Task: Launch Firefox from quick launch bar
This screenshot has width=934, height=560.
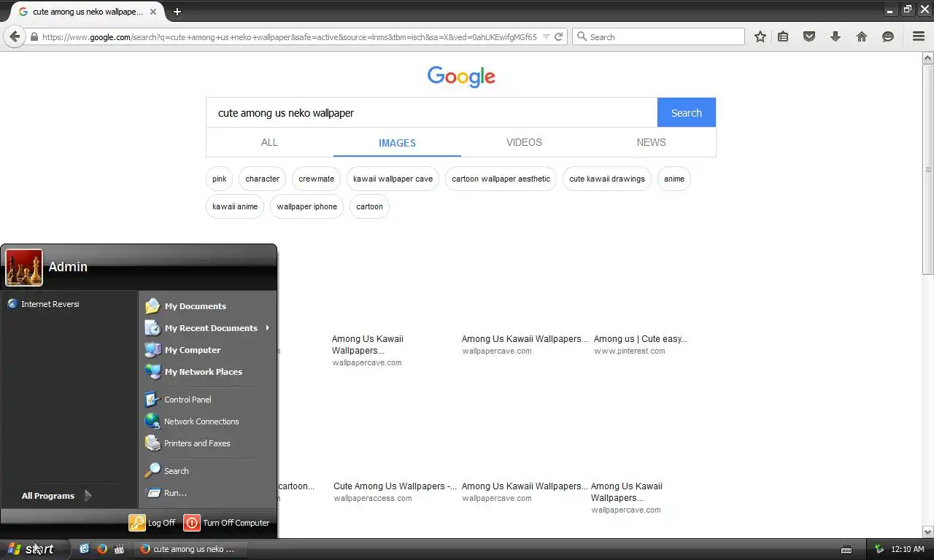Action: (101, 549)
